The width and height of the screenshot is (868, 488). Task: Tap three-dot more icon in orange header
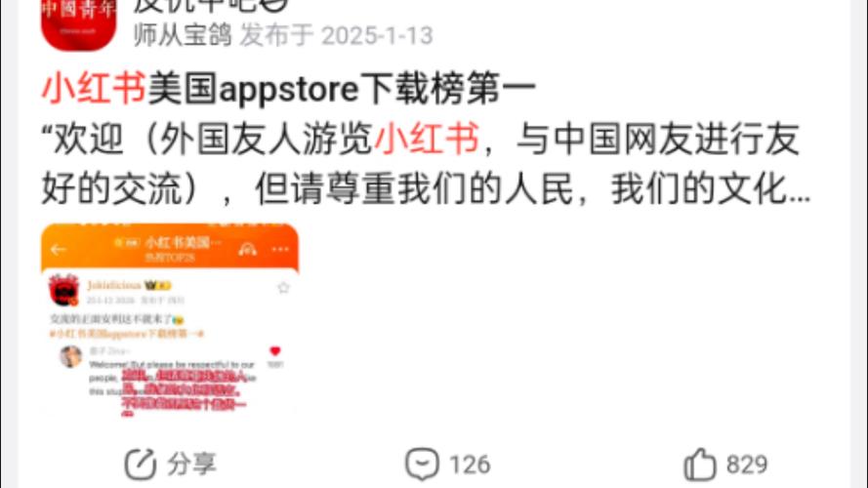point(280,250)
